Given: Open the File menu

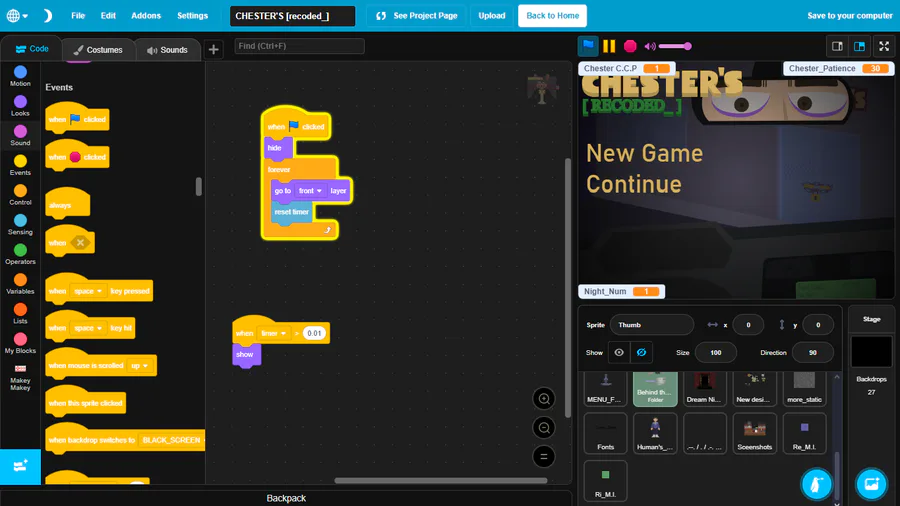Looking at the screenshot, I should (x=78, y=15).
